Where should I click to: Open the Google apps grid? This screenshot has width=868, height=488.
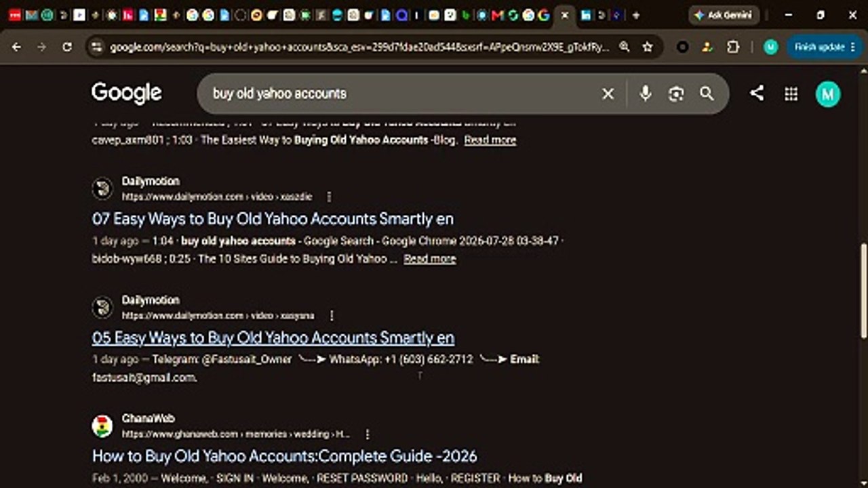(791, 94)
